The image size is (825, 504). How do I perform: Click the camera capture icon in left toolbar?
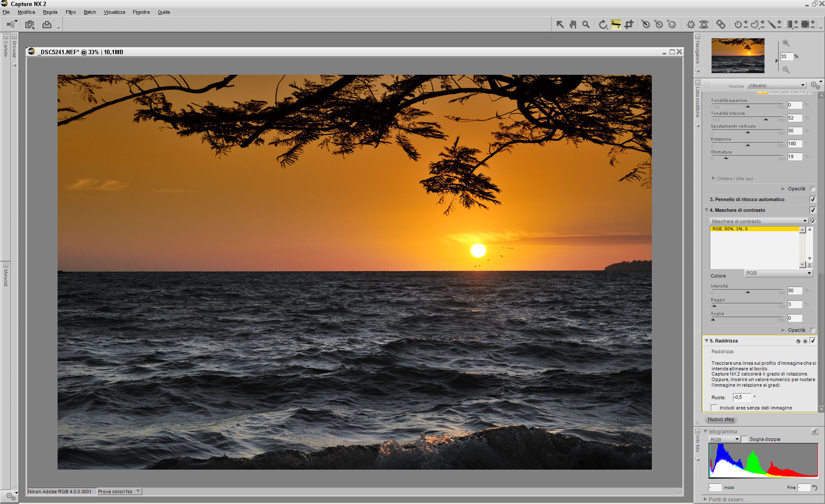coord(30,24)
